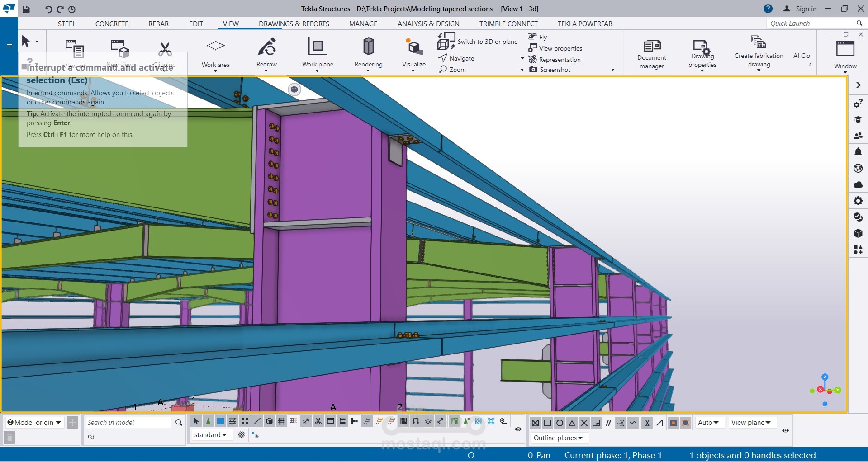
Task: Toggle Snap to end points square
Action: [547, 423]
